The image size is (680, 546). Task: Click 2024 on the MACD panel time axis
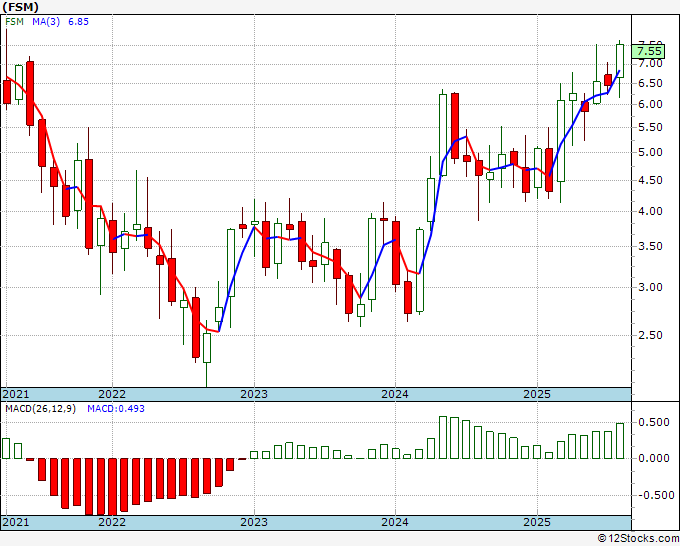pos(395,522)
